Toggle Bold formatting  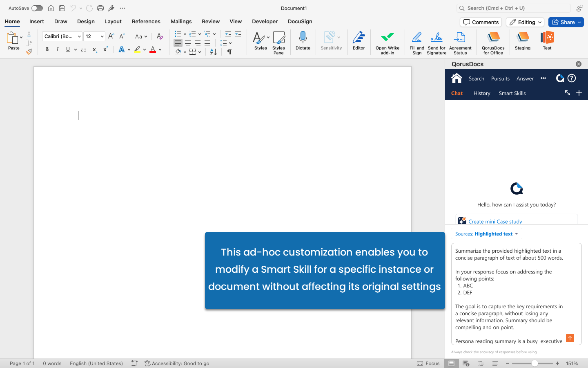coord(47,49)
